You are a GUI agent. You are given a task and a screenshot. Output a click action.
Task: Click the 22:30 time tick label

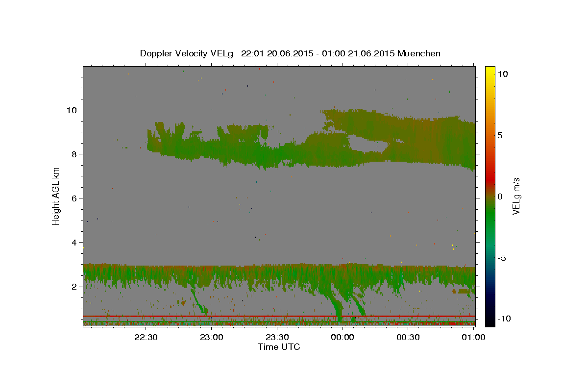click(x=146, y=337)
